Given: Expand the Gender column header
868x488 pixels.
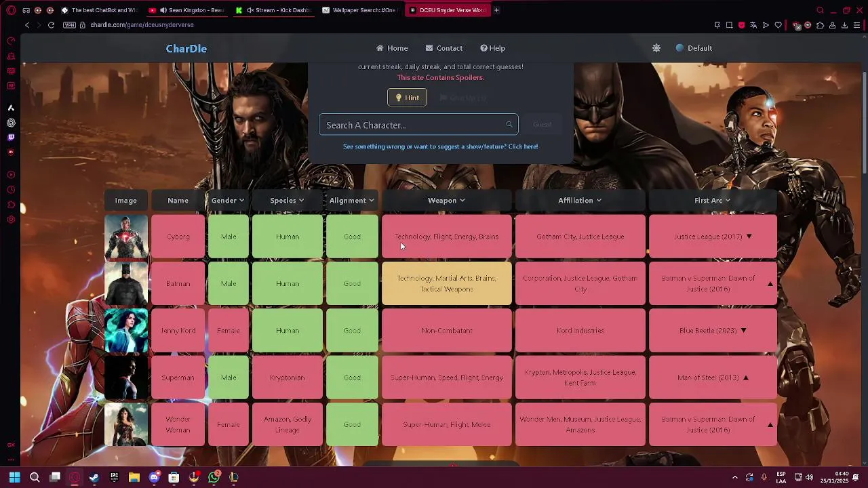Looking at the screenshot, I should point(228,201).
